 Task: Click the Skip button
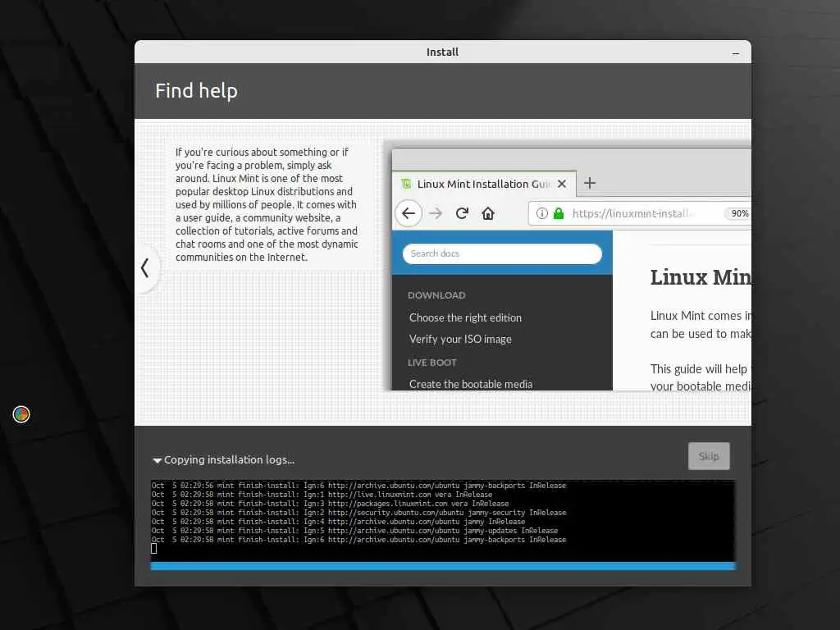[x=708, y=456]
